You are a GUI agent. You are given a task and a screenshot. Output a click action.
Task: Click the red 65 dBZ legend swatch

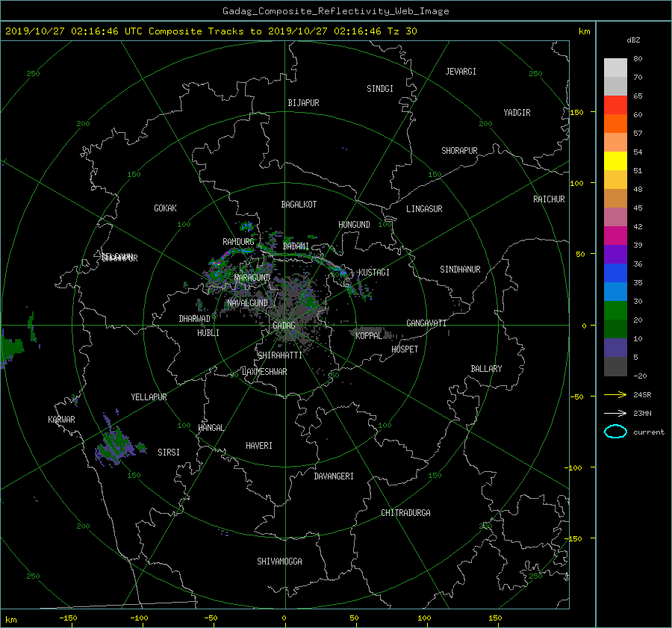click(x=615, y=105)
